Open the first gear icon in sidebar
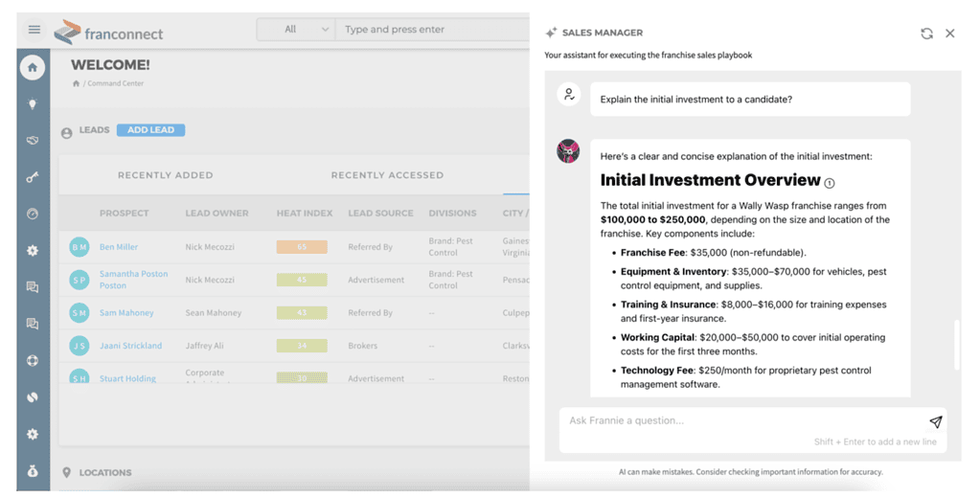 (x=33, y=251)
